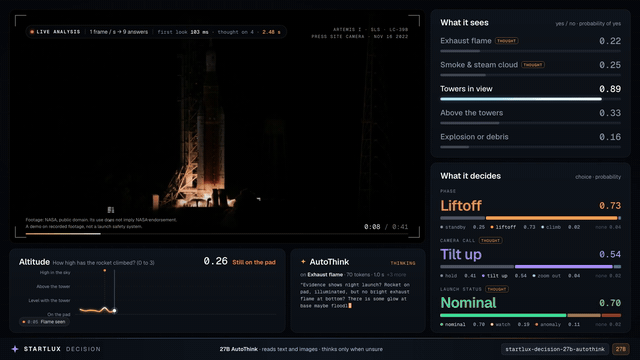Click the Flame seen event chip

tap(44, 322)
